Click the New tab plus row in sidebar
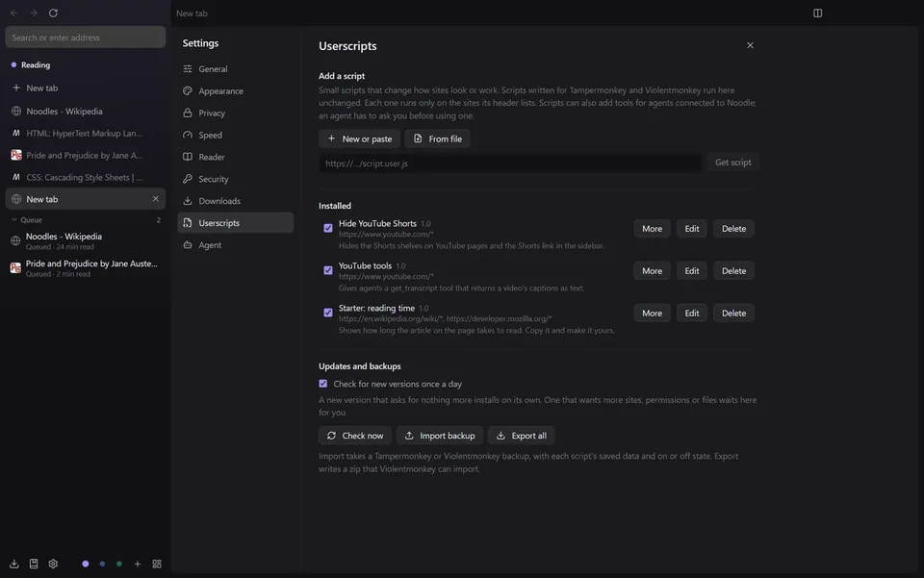The width and height of the screenshot is (924, 578). (86, 88)
